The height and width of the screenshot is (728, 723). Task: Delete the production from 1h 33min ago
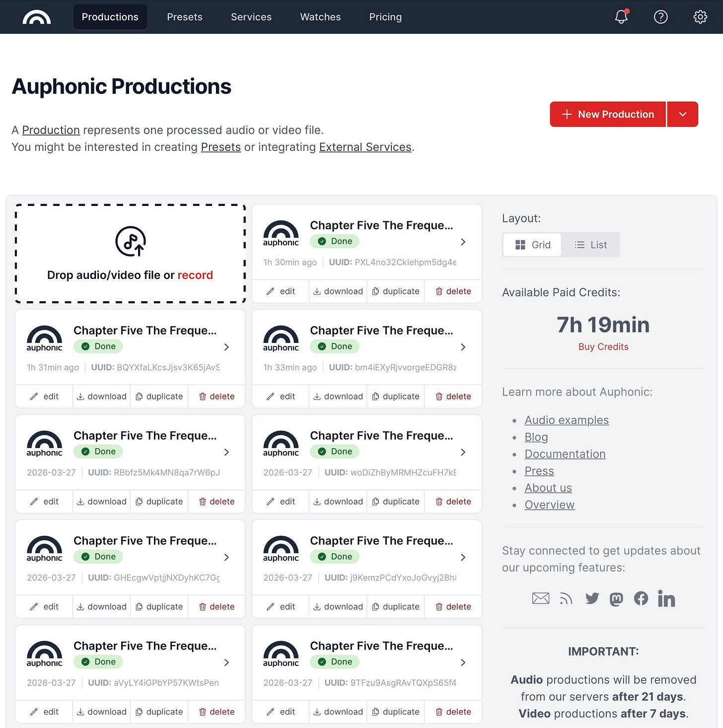tap(453, 397)
